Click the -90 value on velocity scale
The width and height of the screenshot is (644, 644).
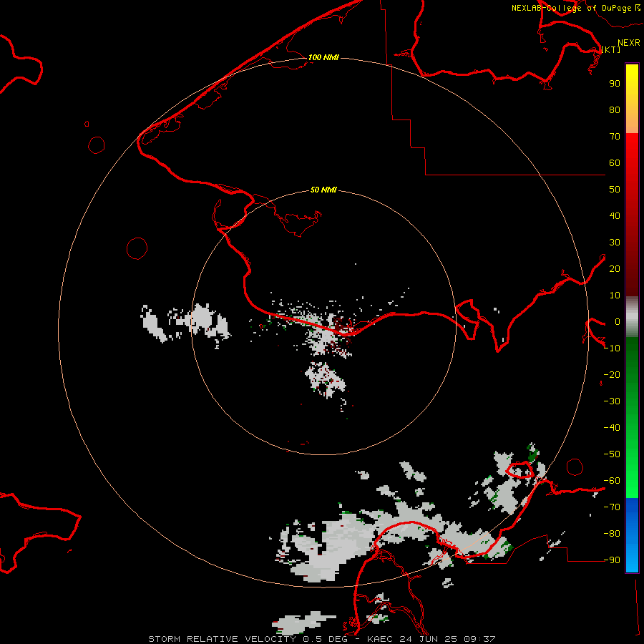[612, 560]
